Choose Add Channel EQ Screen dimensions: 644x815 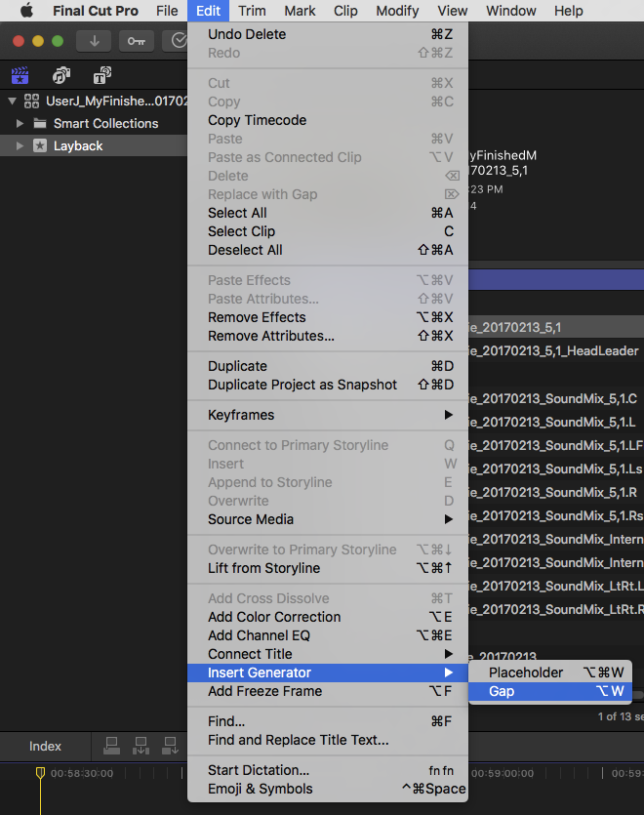328,635
